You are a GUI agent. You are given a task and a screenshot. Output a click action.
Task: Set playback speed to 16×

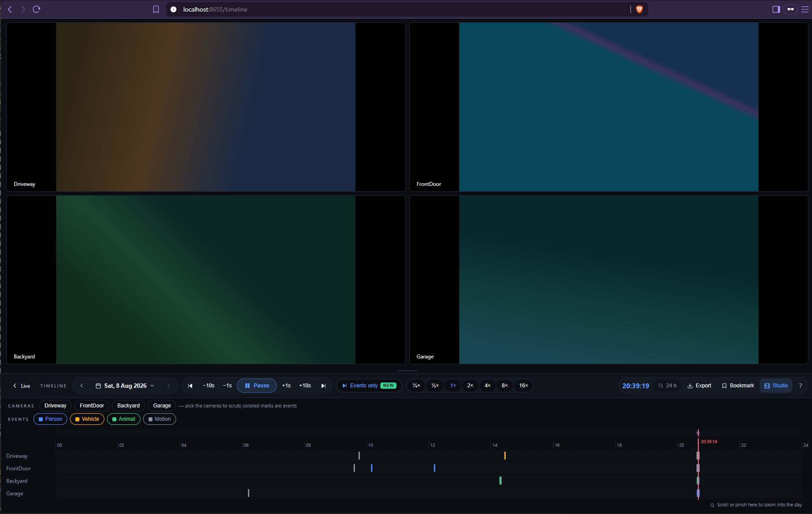(523, 386)
